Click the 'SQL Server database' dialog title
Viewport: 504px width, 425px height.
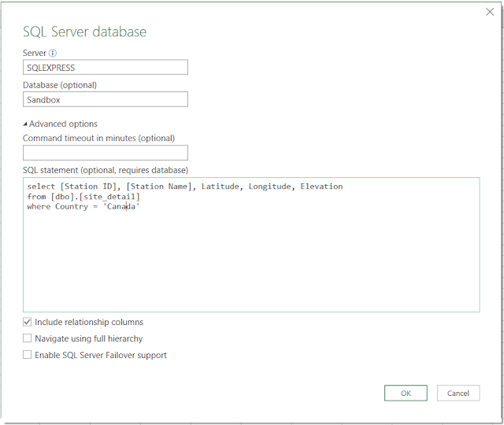(x=84, y=32)
